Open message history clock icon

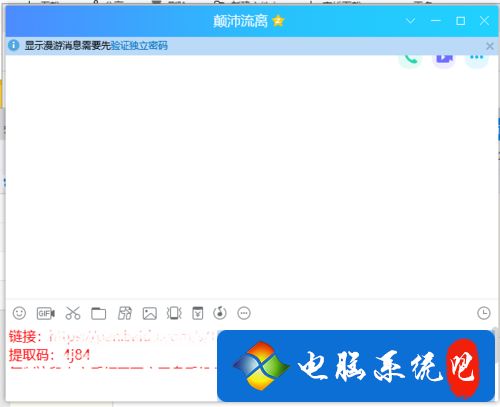coord(484,313)
